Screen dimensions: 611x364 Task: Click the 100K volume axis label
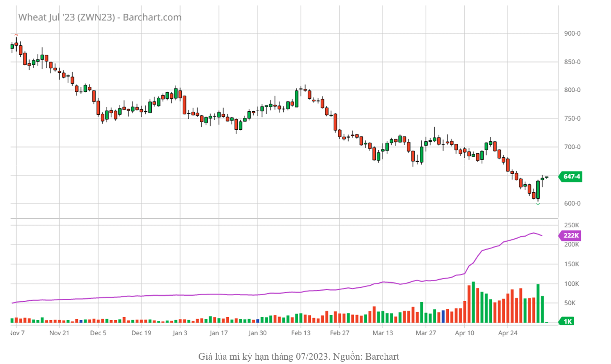572,284
